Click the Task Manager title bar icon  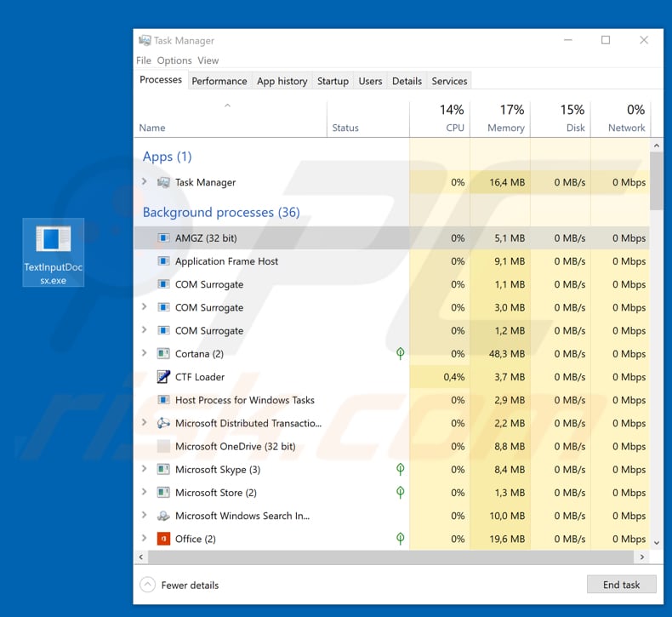[145, 40]
